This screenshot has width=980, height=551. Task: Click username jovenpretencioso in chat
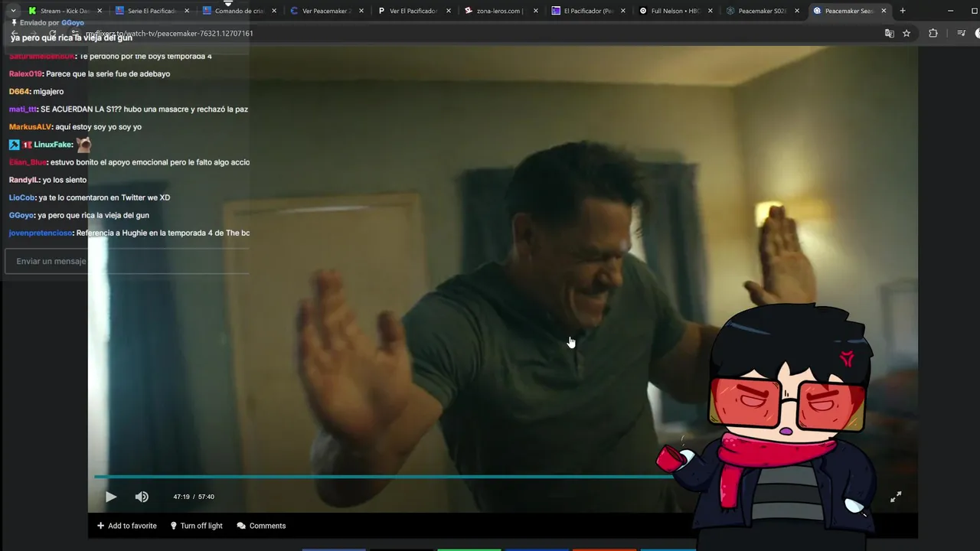click(x=41, y=233)
